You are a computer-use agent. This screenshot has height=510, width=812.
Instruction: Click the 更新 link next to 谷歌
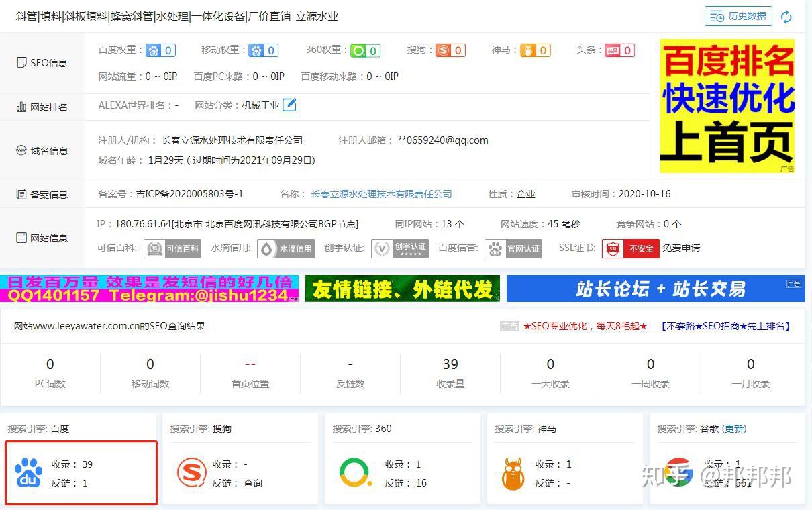pyautogui.click(x=734, y=429)
